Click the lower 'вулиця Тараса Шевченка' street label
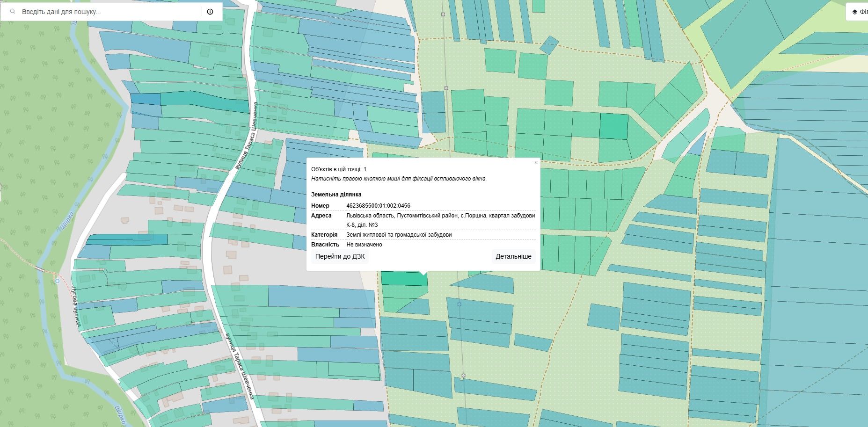Screen dimensions: 868x427 coord(239,366)
